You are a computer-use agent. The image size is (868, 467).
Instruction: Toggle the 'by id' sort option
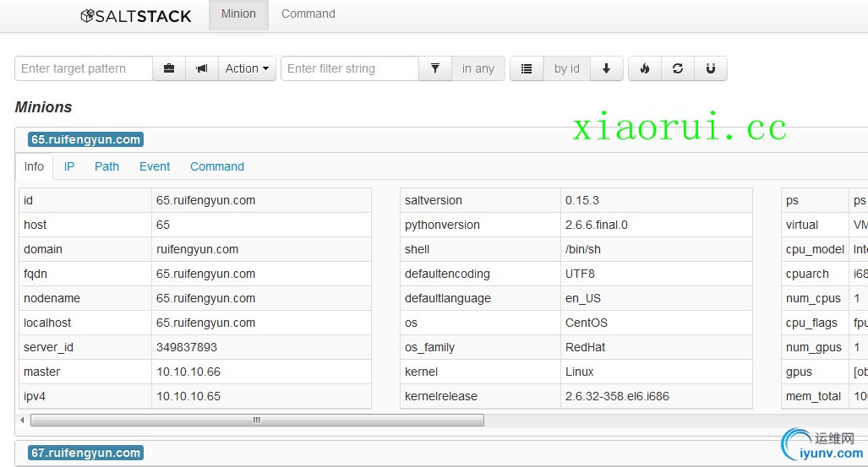point(567,68)
